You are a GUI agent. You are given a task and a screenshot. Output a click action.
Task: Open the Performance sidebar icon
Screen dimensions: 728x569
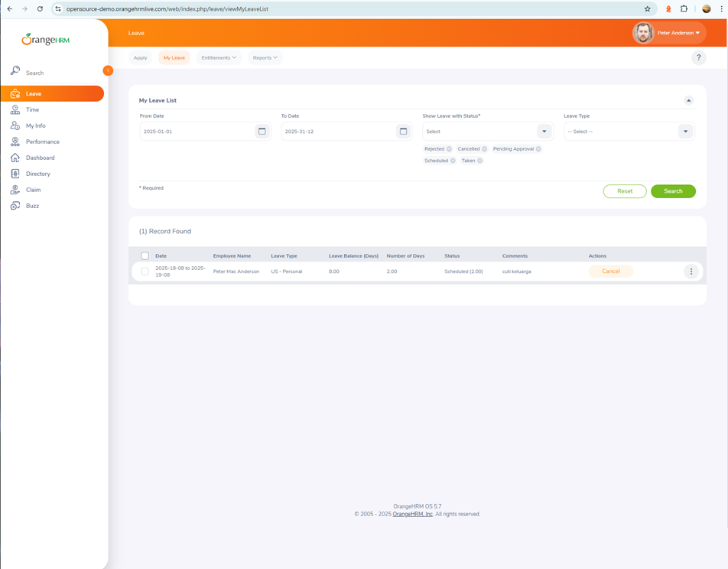click(15, 141)
